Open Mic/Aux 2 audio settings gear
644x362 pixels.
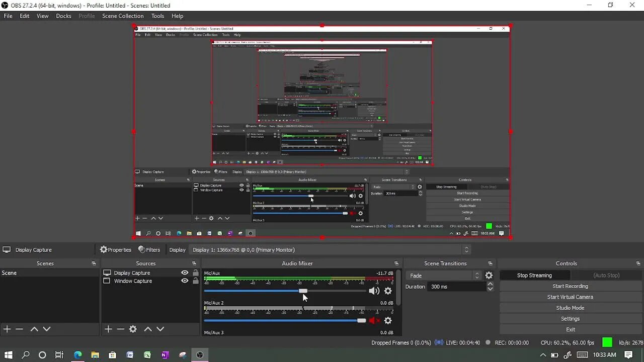388,320
